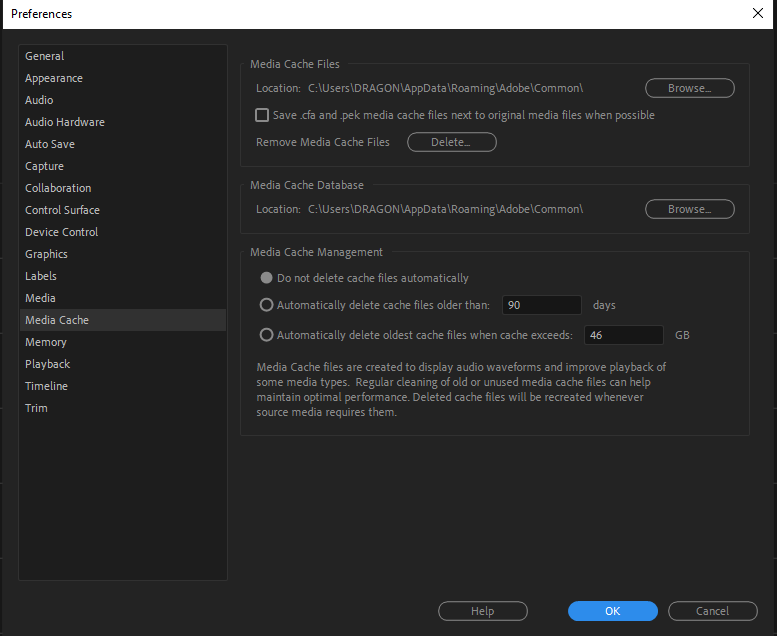The height and width of the screenshot is (636, 777).
Task: Click the 46 GB cache size field
Action: point(624,335)
